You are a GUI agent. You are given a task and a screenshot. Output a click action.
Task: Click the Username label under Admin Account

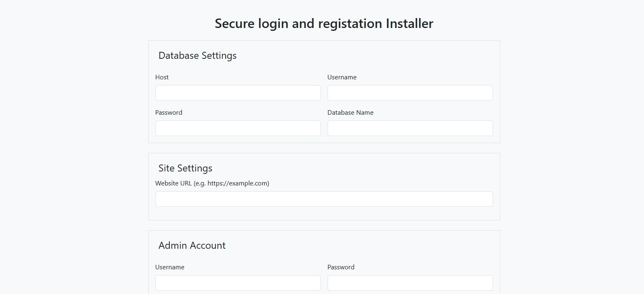(170, 267)
